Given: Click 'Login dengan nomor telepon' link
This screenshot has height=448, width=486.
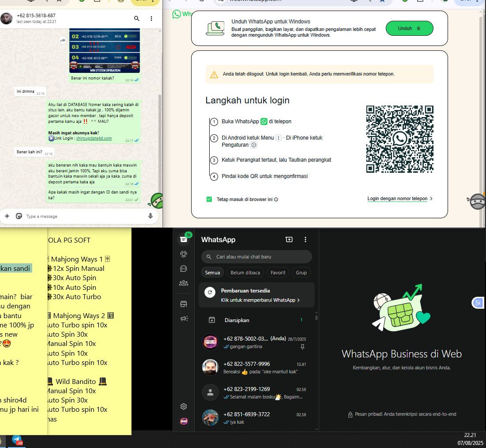Looking at the screenshot, I should [x=397, y=198].
